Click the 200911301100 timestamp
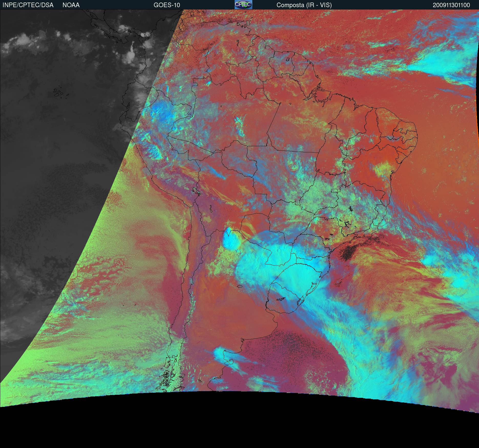Viewport: 479px width, 448px height. click(x=452, y=5)
